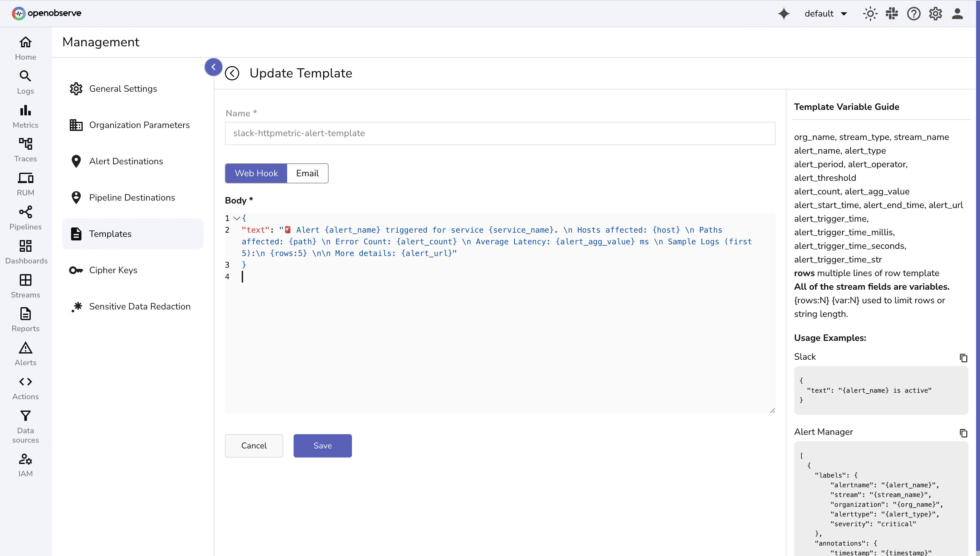Screen dimensions: 980x556
Task: Go back using the Update Template back arrow
Action: tap(233, 73)
